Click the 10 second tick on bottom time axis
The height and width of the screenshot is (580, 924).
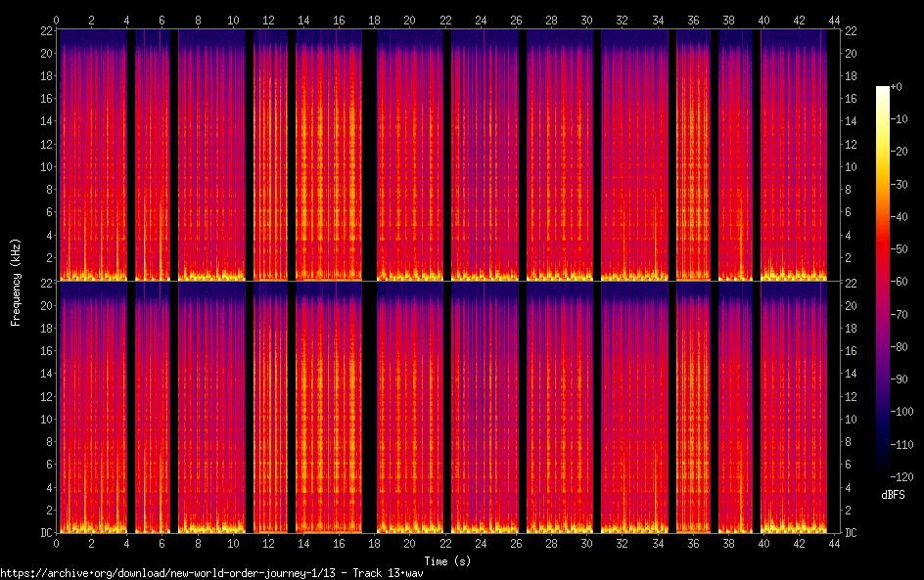pos(233,544)
